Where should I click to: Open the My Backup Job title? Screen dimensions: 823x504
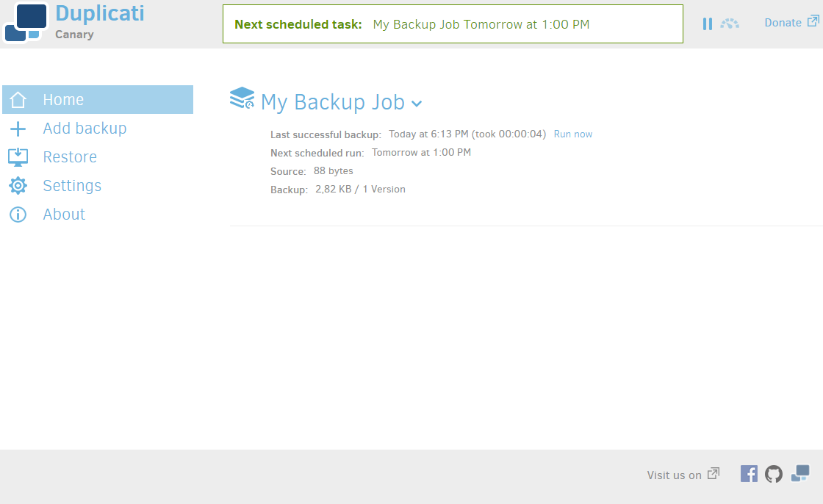333,102
